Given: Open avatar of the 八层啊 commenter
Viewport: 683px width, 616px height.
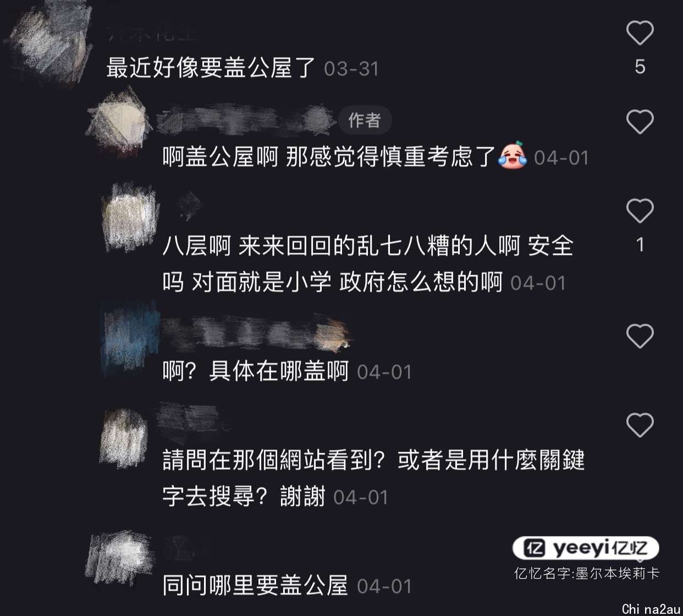Looking at the screenshot, I should point(130,218).
